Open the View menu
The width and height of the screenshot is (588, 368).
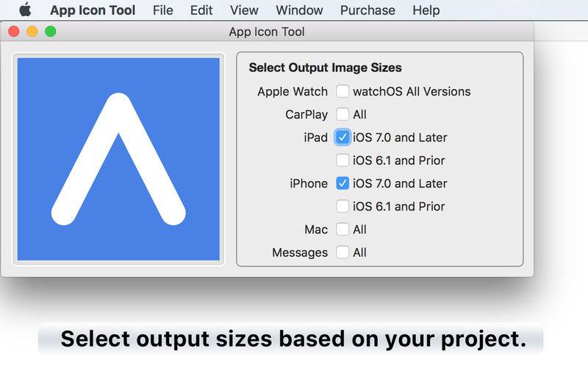[244, 10]
